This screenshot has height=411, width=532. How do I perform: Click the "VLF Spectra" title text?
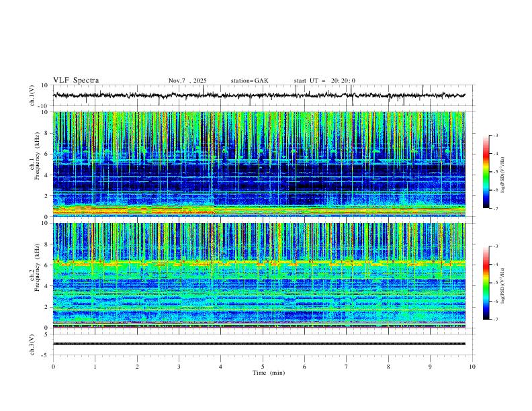coord(76,81)
